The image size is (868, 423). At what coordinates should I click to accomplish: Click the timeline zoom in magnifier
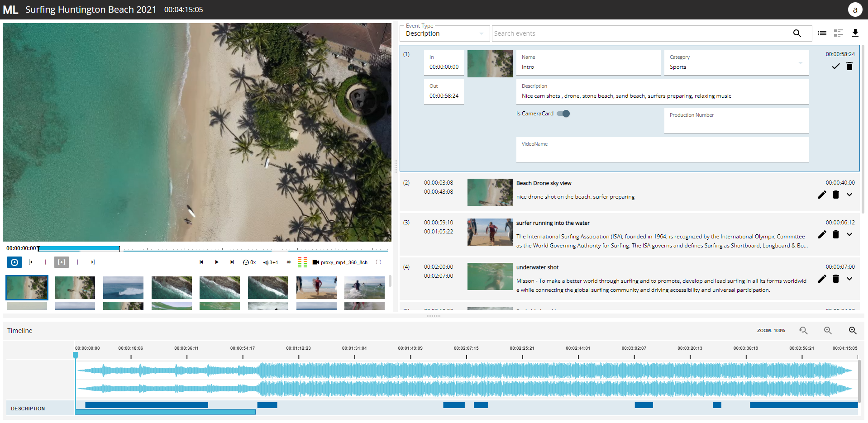852,331
